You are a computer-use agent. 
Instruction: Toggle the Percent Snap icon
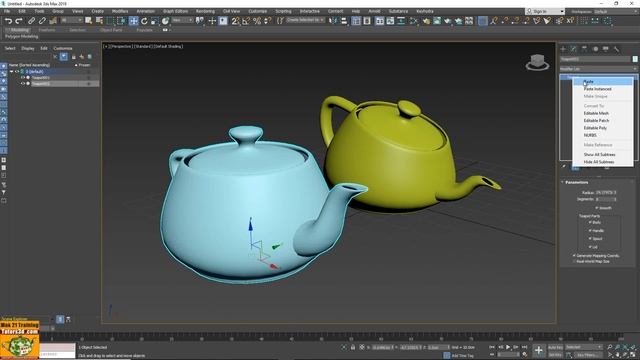pyautogui.click(x=257, y=21)
